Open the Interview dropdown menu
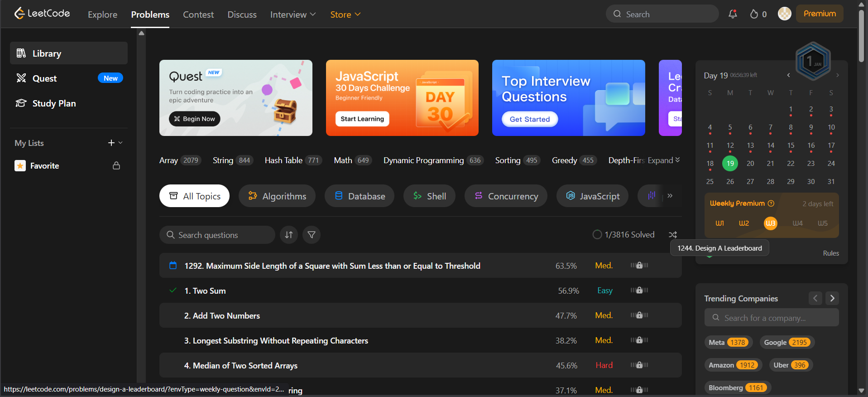This screenshot has width=868, height=397. click(293, 15)
